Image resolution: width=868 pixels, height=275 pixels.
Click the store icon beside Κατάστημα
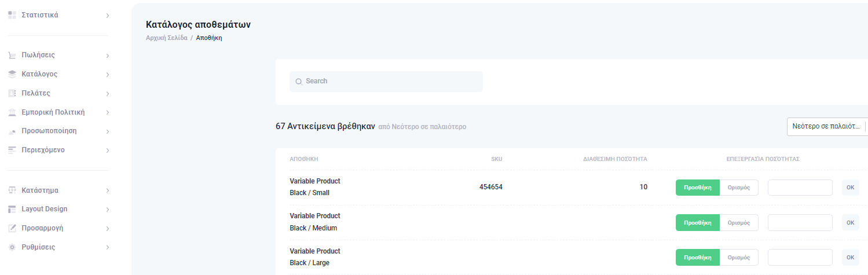(12, 190)
